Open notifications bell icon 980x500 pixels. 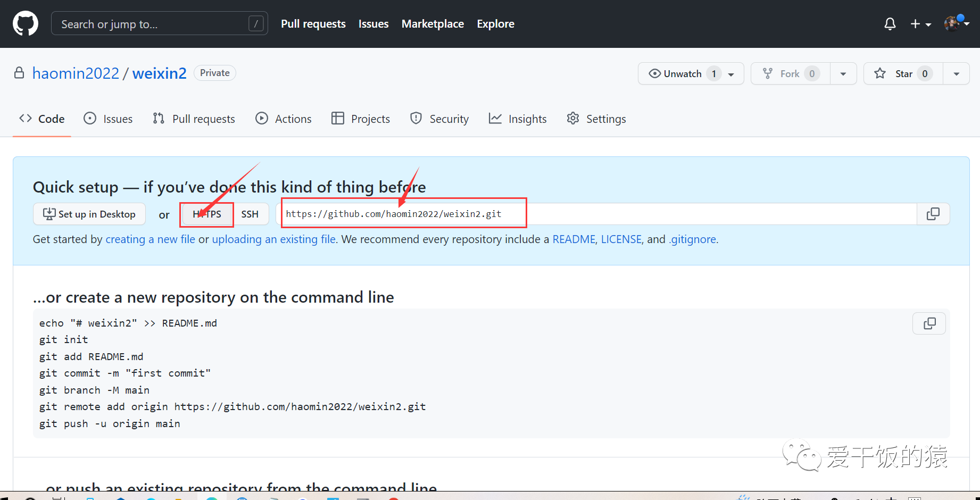[890, 24]
